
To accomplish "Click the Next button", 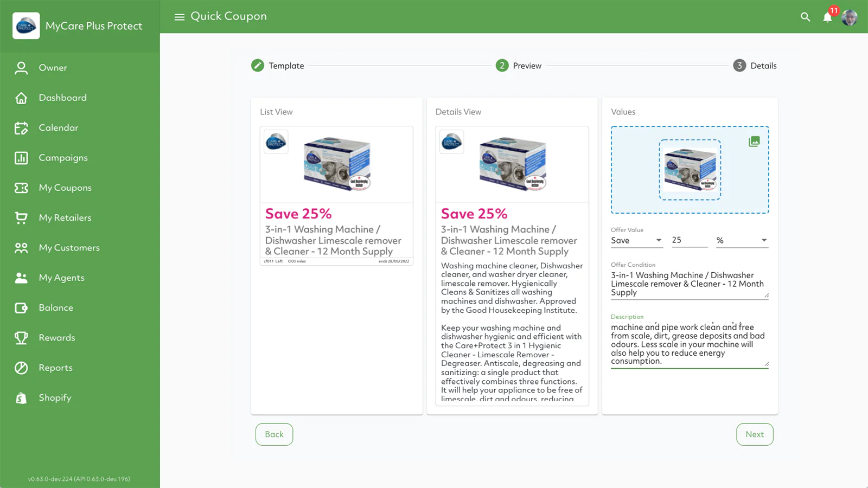I will tap(755, 434).
